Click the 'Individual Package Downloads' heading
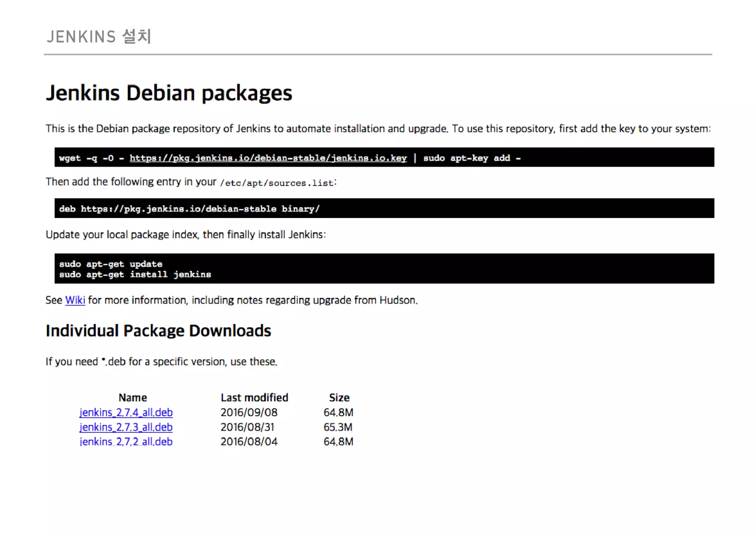This screenshot has height=535, width=756. pyautogui.click(x=158, y=331)
